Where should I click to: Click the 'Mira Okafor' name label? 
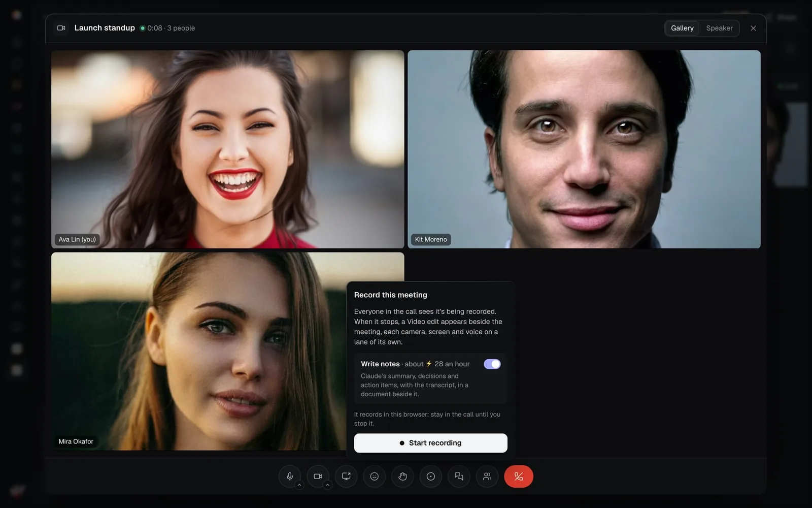pos(76,441)
